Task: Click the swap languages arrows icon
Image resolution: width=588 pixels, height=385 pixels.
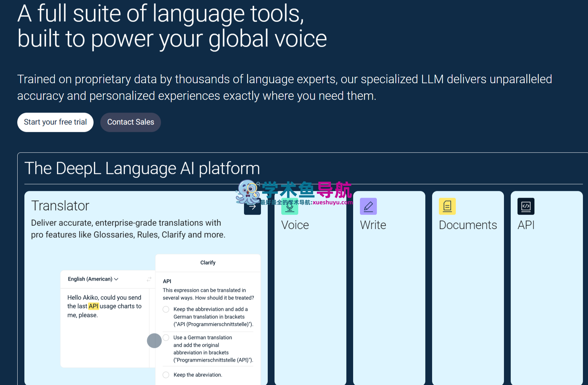Action: click(x=149, y=279)
